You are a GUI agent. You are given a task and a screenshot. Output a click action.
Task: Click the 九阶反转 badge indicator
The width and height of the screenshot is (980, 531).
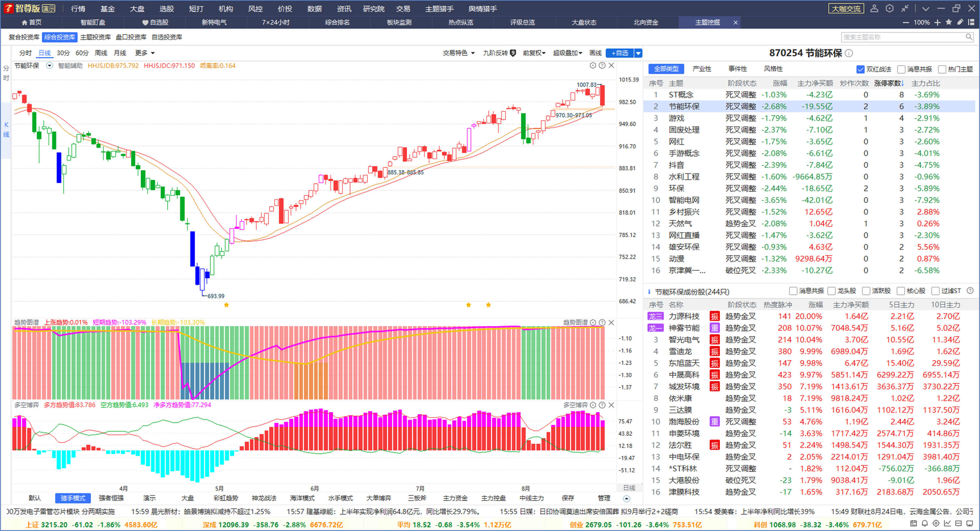pyautogui.click(x=513, y=53)
